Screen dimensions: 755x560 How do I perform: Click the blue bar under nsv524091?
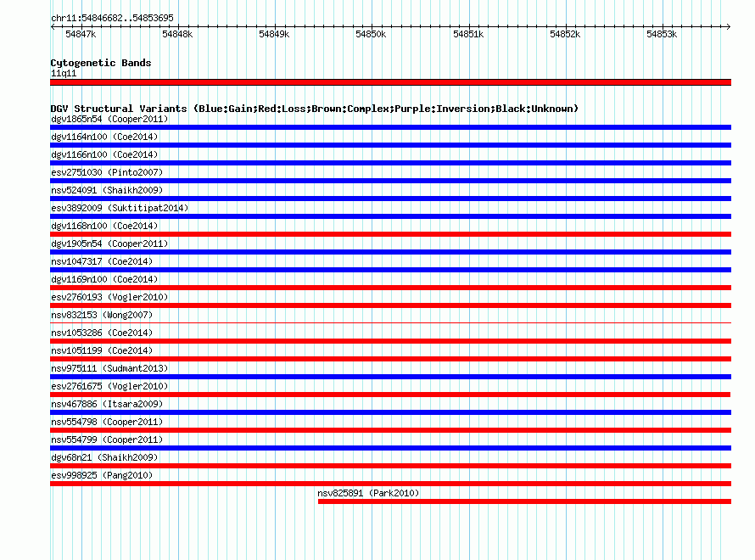click(x=390, y=199)
